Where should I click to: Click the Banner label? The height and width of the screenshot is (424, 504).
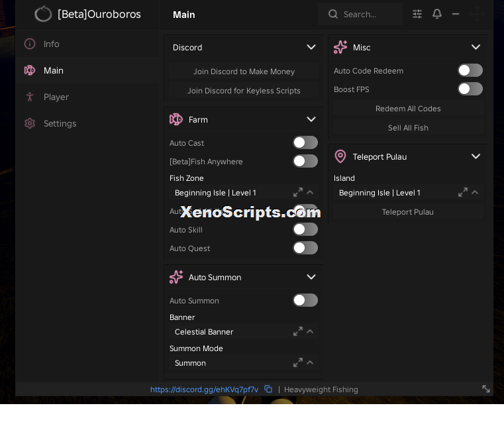[x=182, y=317]
